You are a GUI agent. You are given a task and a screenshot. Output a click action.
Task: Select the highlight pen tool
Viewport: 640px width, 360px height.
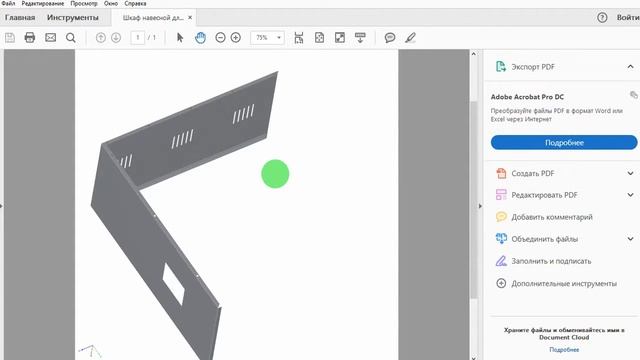(x=410, y=38)
